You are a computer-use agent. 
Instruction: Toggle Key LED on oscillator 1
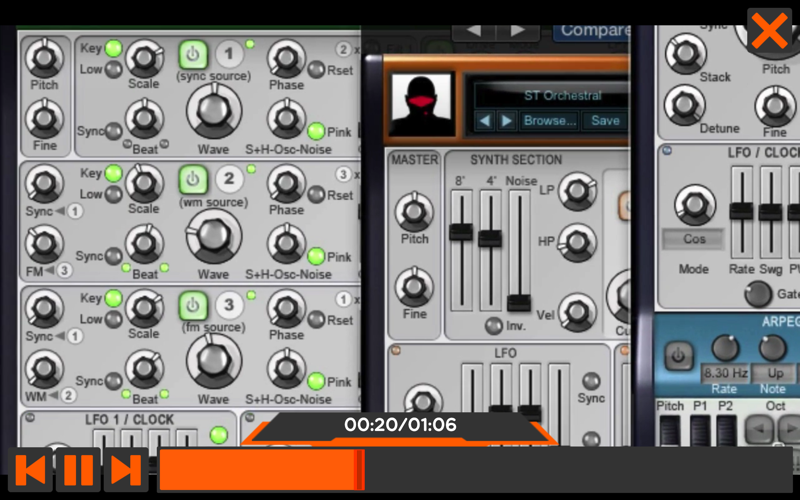coord(113,48)
